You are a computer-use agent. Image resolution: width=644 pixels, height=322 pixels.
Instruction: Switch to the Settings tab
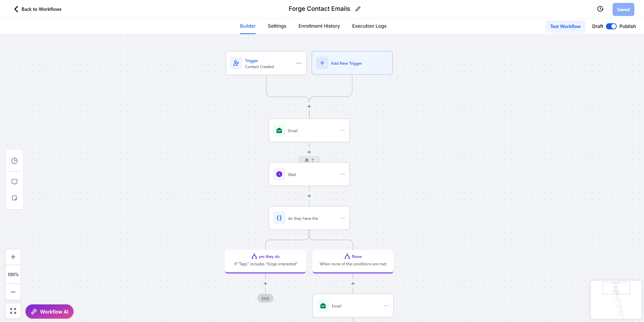(x=277, y=26)
